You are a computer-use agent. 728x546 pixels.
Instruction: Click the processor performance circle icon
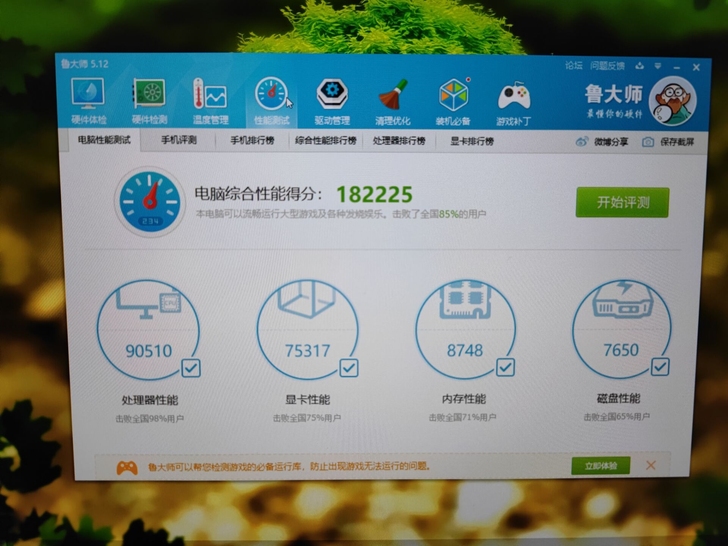pos(148,330)
